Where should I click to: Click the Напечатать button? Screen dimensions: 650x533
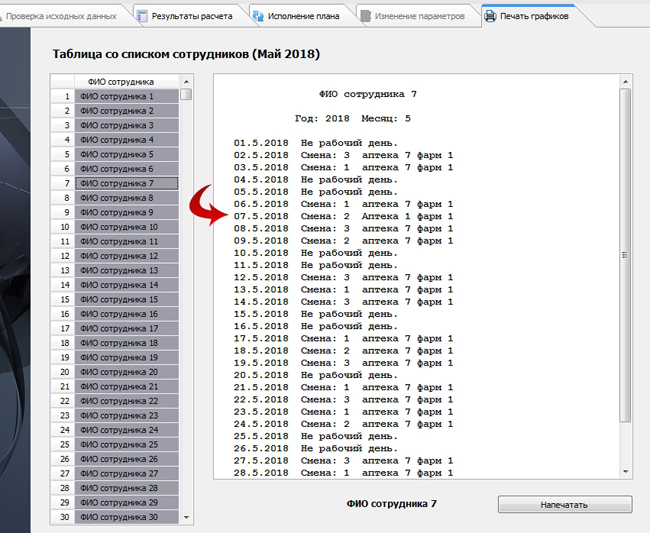pos(565,504)
